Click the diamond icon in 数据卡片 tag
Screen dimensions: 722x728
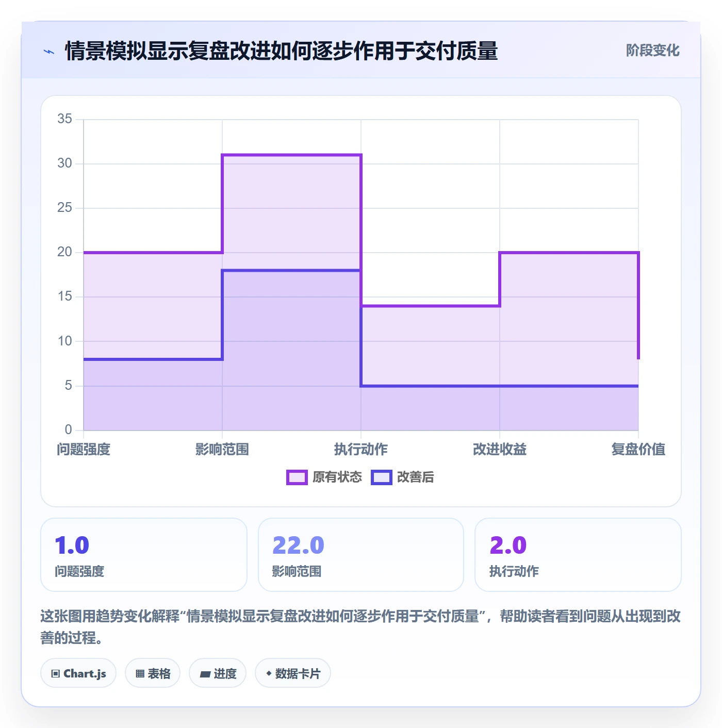(269, 673)
